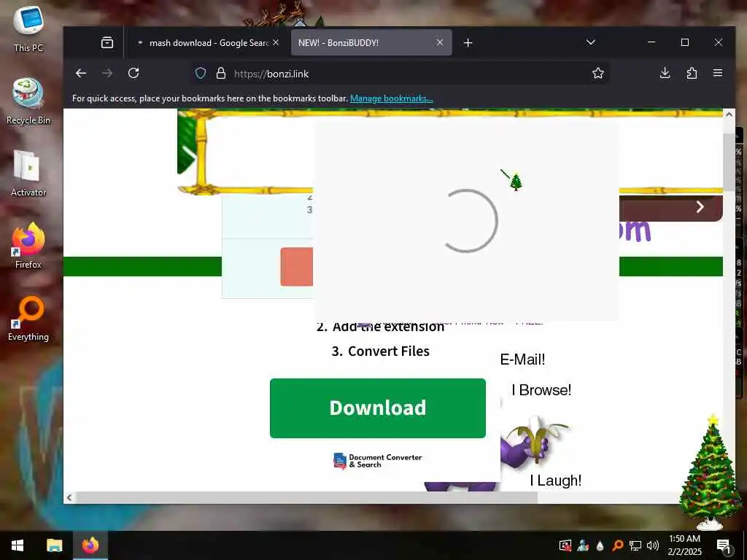Reload the current page
The width and height of the screenshot is (747, 560).
[x=133, y=74]
